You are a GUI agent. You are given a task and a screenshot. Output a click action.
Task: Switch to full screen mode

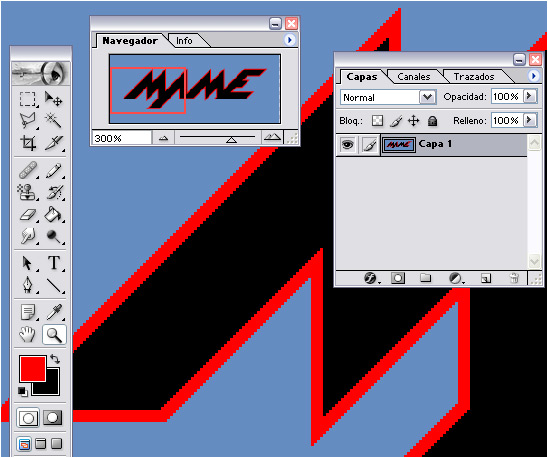tap(56, 444)
